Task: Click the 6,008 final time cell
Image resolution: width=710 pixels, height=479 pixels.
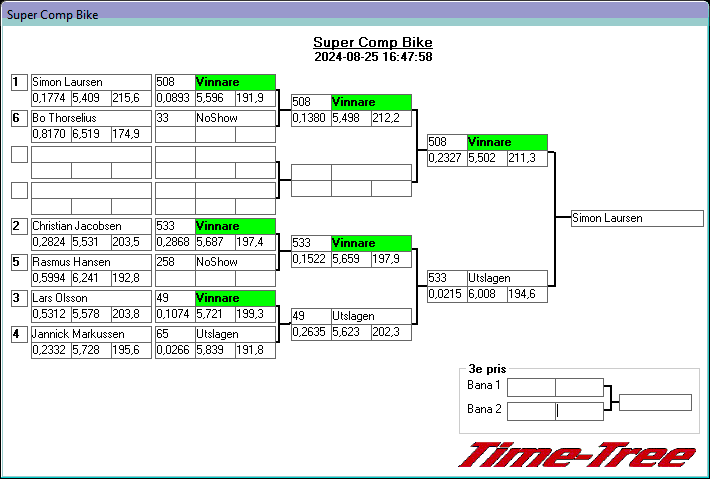Action: click(487, 294)
